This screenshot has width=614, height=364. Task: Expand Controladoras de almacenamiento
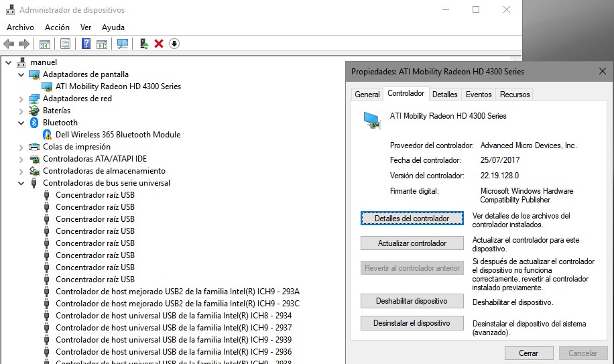tap(21, 172)
